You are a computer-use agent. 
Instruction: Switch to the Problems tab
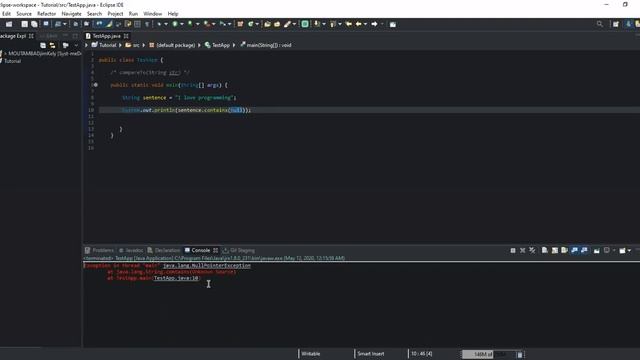click(x=99, y=250)
